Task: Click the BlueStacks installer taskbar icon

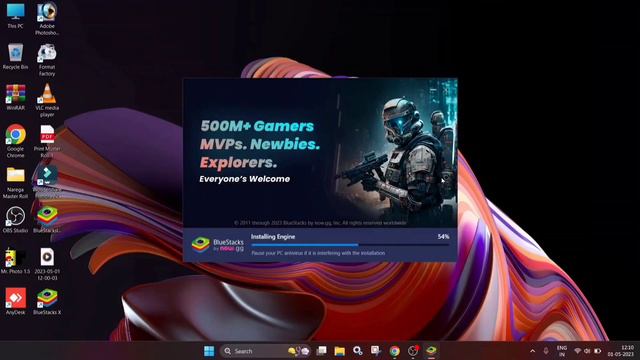Action: (x=431, y=351)
